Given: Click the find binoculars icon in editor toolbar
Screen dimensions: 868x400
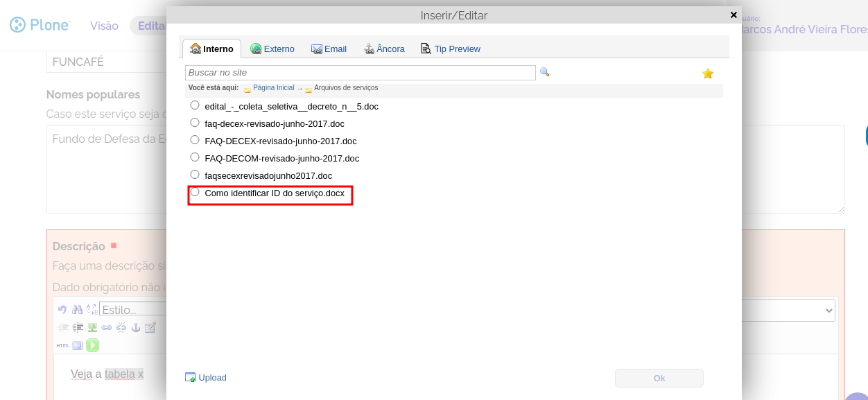Looking at the screenshot, I should tap(77, 309).
